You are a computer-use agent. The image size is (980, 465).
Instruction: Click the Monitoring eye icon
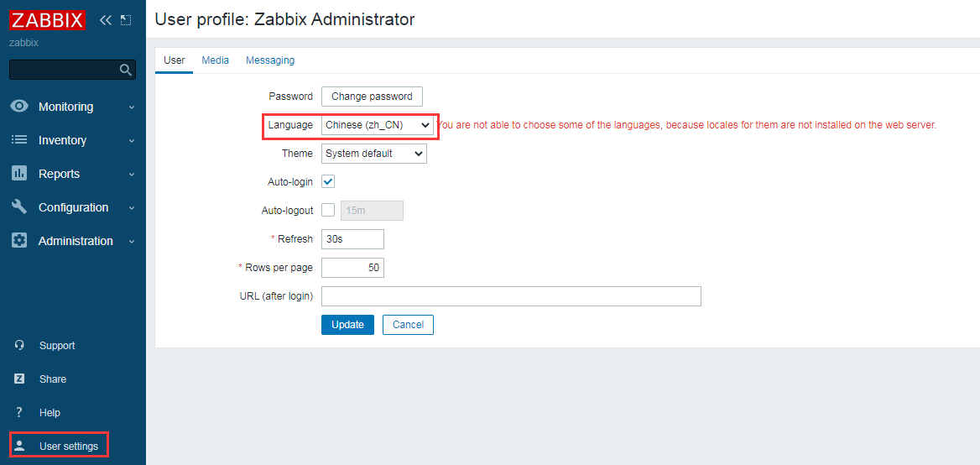tap(19, 107)
